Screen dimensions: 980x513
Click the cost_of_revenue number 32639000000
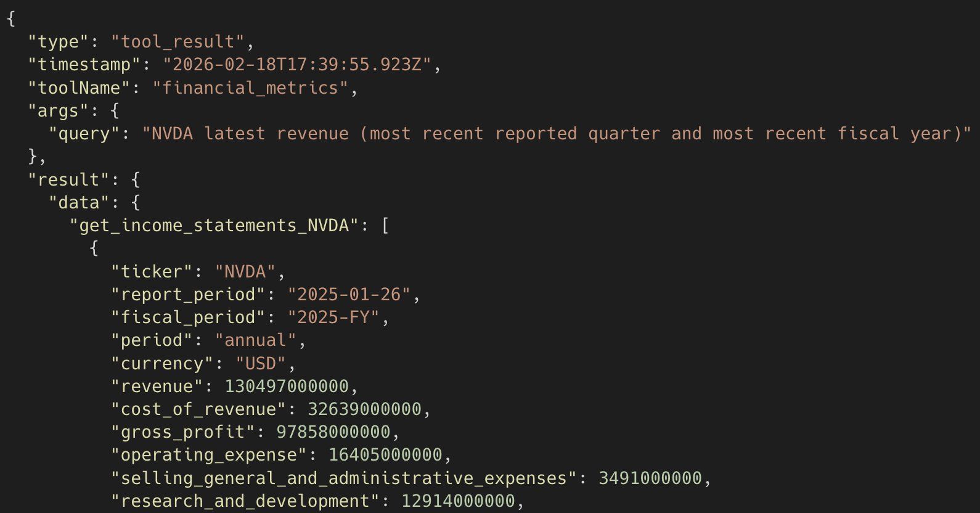(364, 409)
